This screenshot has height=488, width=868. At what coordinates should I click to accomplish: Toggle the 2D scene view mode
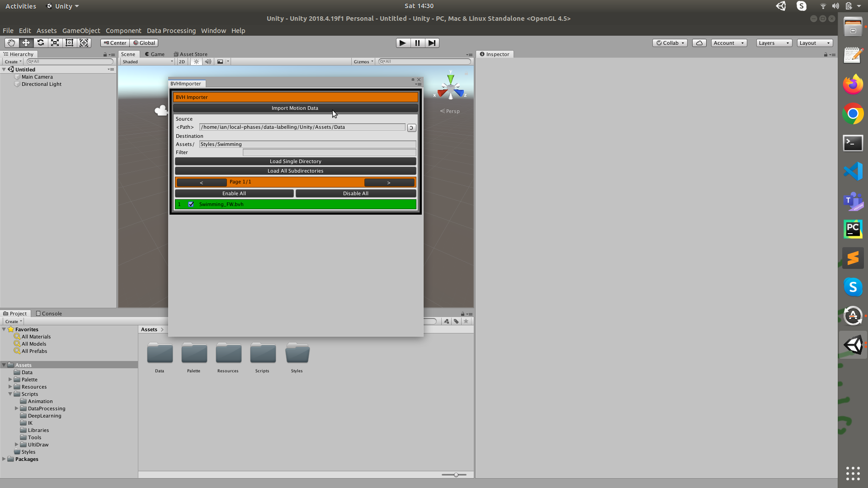pyautogui.click(x=182, y=62)
